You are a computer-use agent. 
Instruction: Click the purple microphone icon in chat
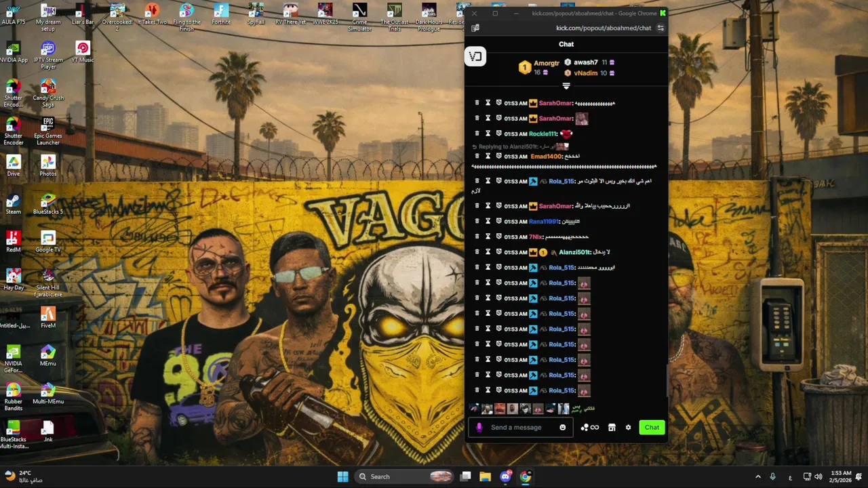(x=479, y=428)
